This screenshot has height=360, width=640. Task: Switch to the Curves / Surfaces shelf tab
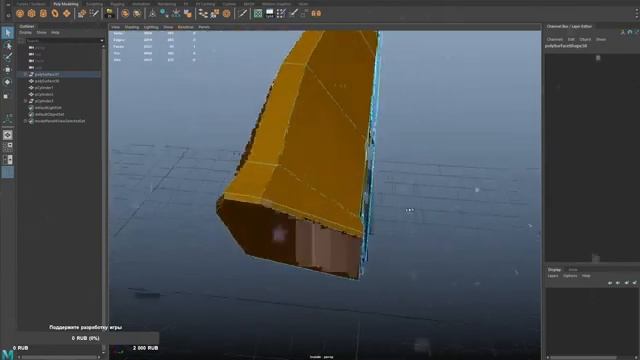click(x=31, y=4)
